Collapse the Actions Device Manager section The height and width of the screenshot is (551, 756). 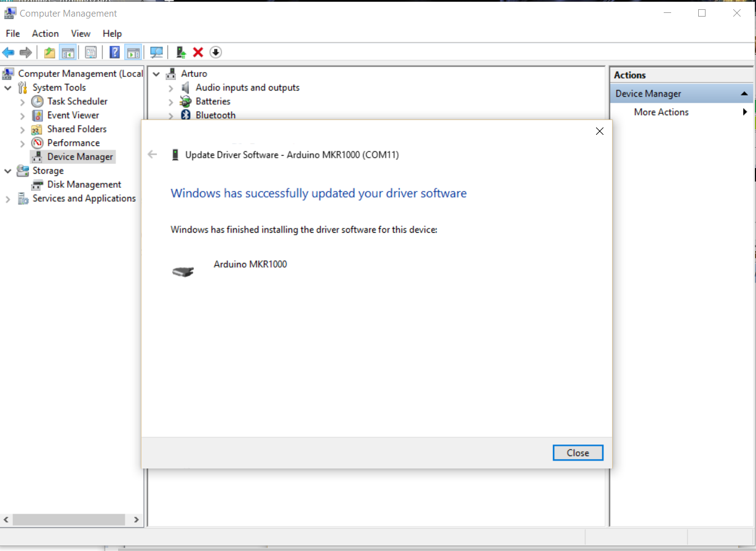744,94
